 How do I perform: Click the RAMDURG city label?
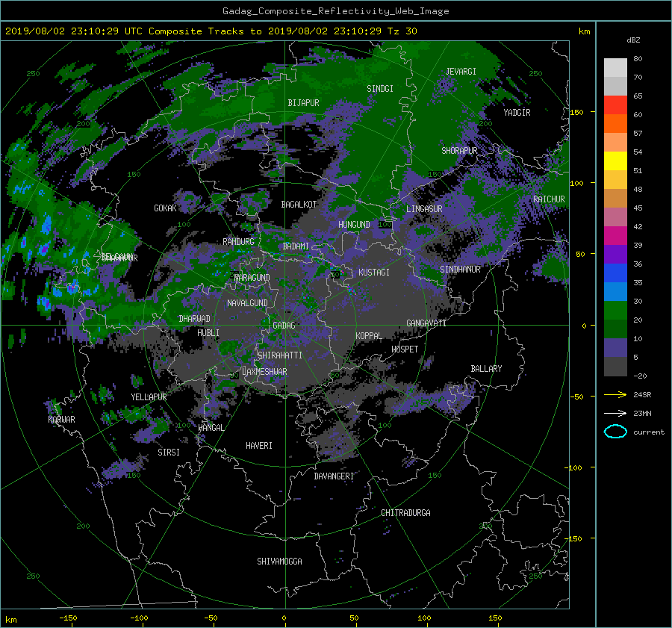pos(238,242)
